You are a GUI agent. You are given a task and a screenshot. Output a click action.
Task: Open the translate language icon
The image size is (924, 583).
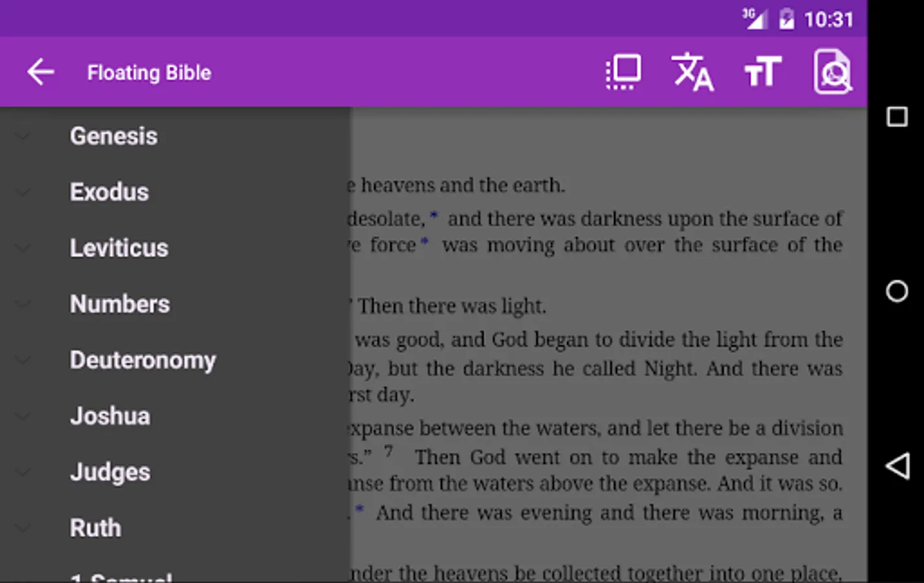coord(692,72)
